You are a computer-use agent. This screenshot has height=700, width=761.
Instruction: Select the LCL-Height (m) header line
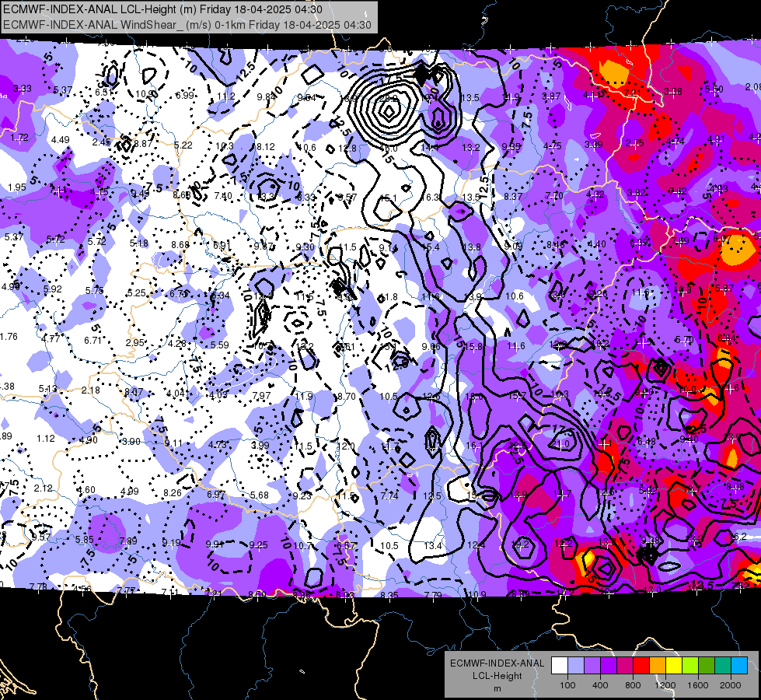point(162,9)
